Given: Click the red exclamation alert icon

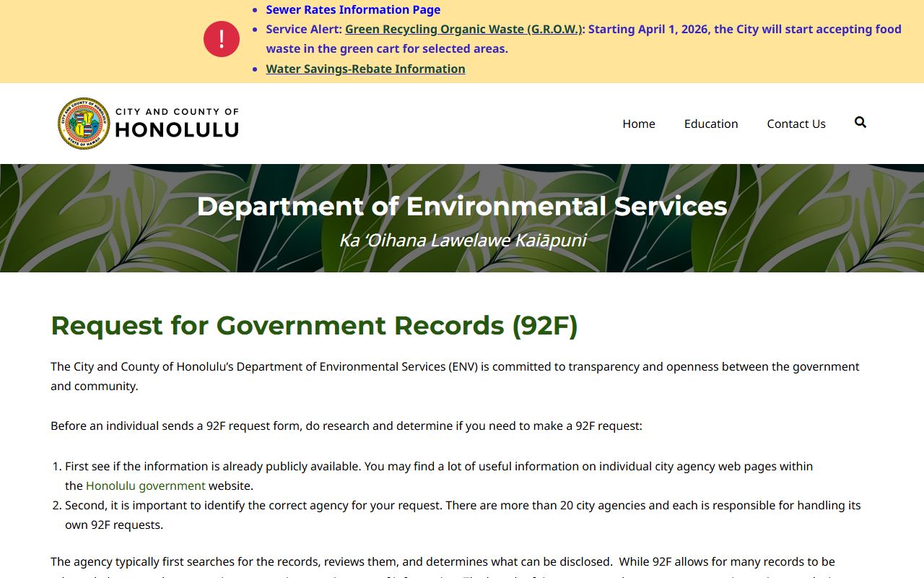Looking at the screenshot, I should tap(222, 39).
